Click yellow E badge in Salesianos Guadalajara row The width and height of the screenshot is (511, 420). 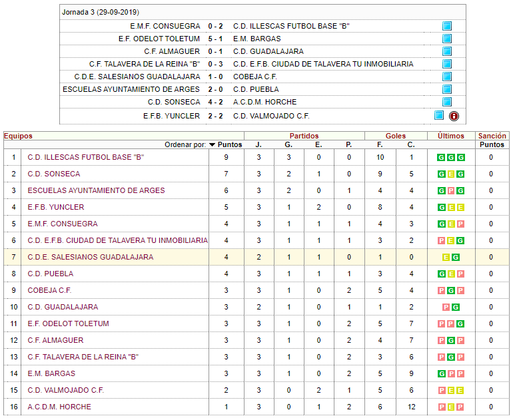446,257
